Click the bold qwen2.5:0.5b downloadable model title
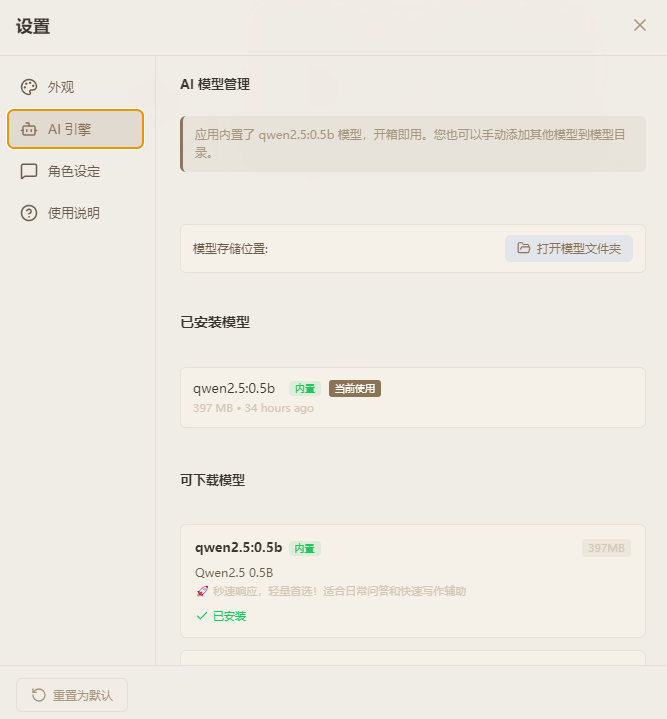Viewport: 667px width, 719px height. [x=238, y=548]
